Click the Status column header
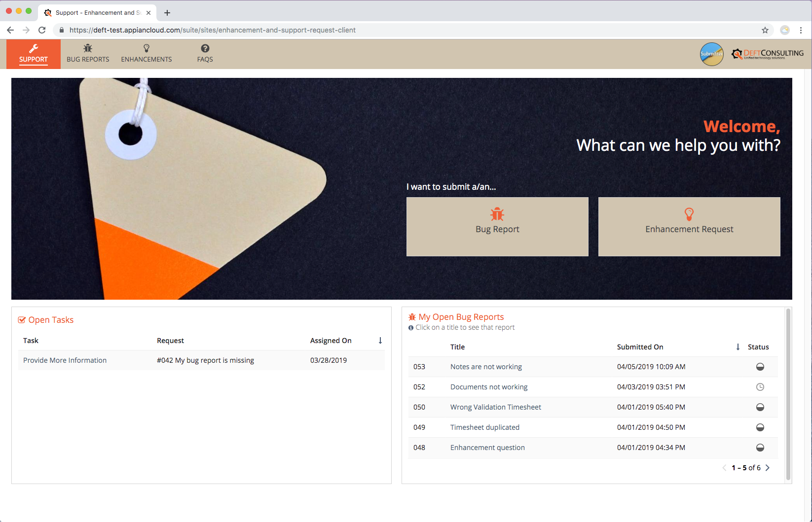 pos(758,347)
